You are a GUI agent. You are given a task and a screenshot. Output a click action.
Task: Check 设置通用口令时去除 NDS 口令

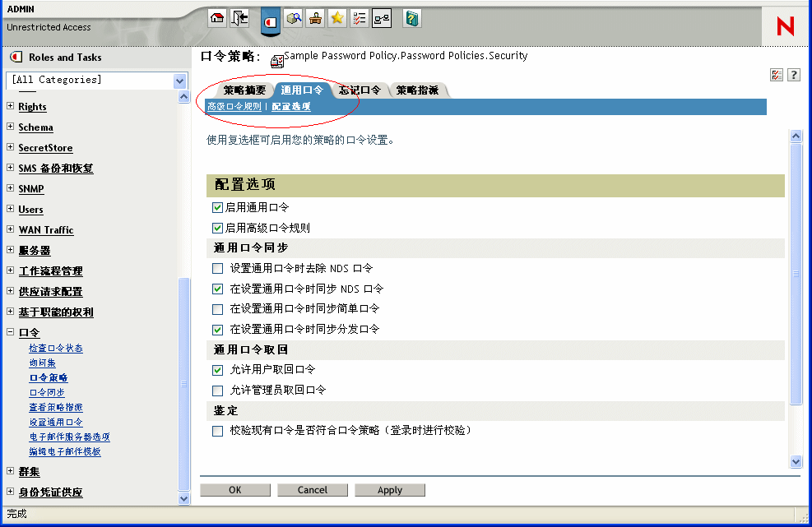pyautogui.click(x=217, y=268)
